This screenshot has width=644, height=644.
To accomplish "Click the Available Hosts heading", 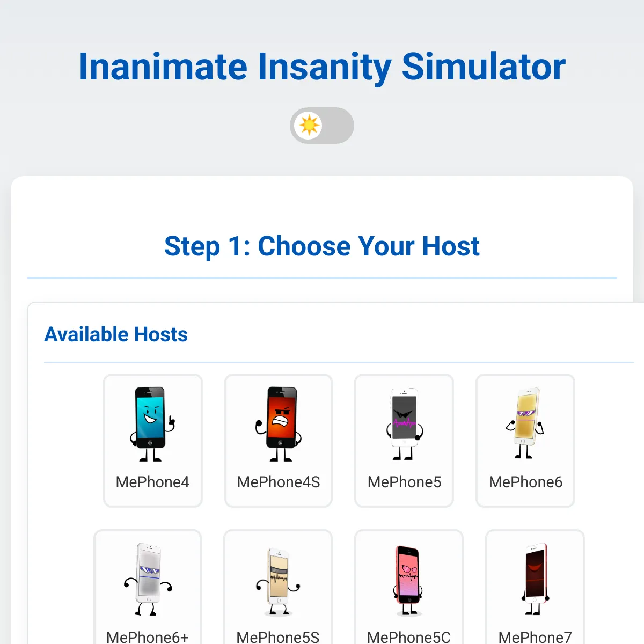I will (x=116, y=334).
